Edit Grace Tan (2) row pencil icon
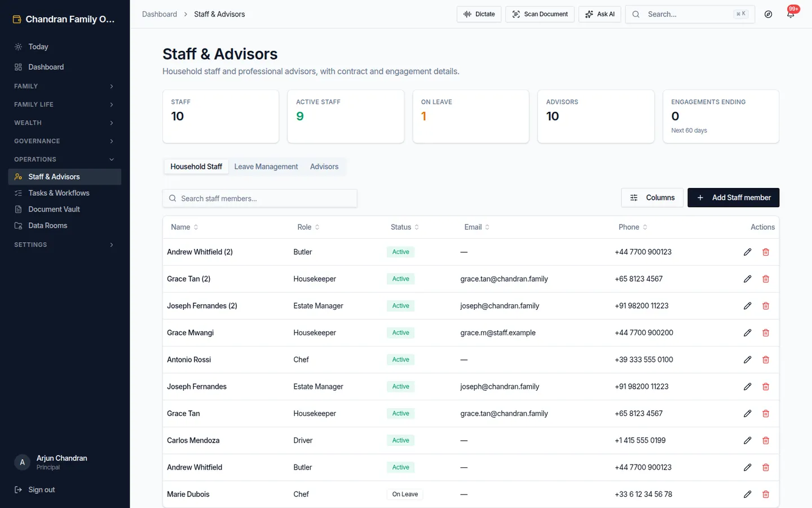 coord(747,279)
